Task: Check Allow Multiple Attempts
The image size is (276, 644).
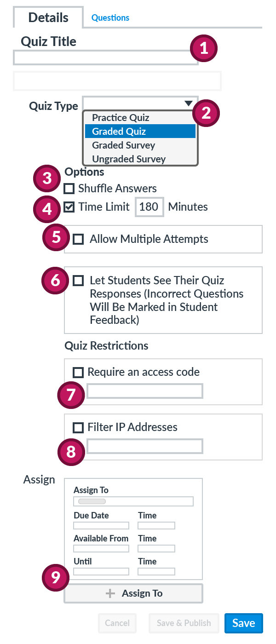Action: point(79,239)
